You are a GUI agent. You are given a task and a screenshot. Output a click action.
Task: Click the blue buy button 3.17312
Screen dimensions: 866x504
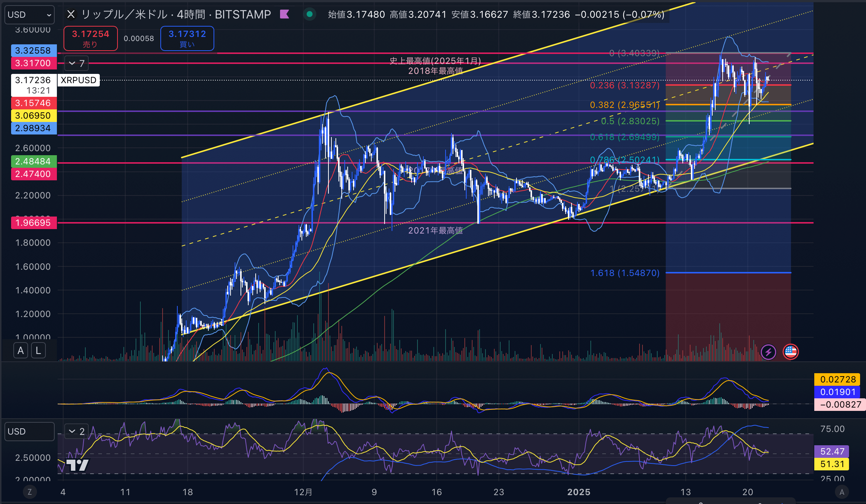(x=187, y=38)
